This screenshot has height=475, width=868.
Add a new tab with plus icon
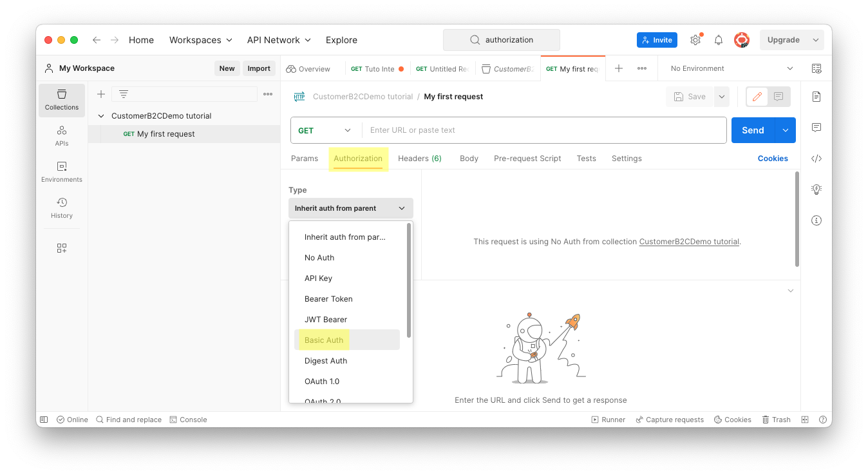click(619, 68)
